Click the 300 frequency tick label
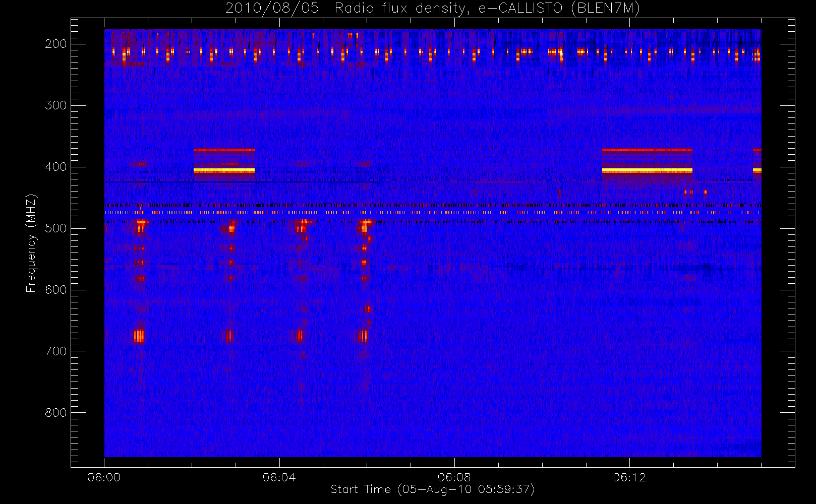 click(56, 105)
